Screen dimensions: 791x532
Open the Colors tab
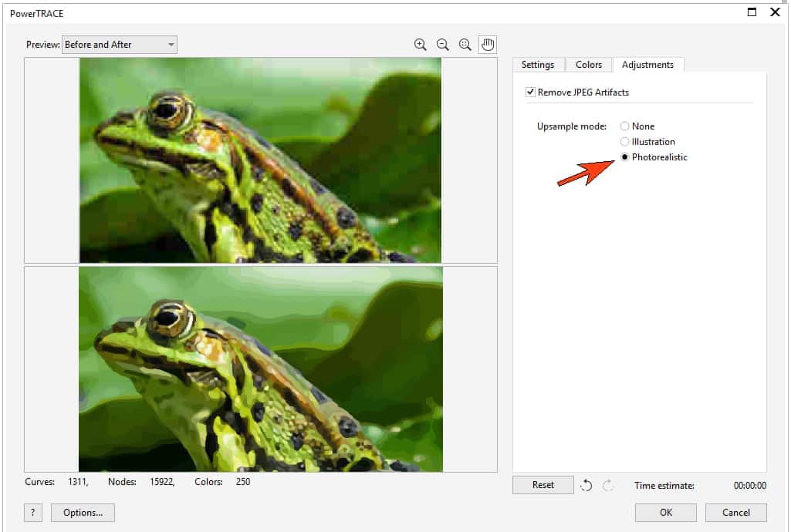(588, 65)
